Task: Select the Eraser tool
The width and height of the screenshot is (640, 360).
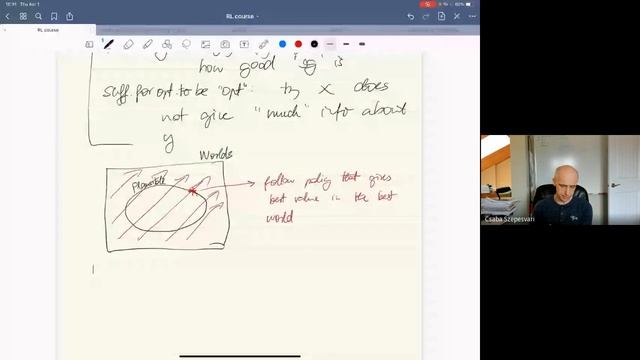Action: 128,44
